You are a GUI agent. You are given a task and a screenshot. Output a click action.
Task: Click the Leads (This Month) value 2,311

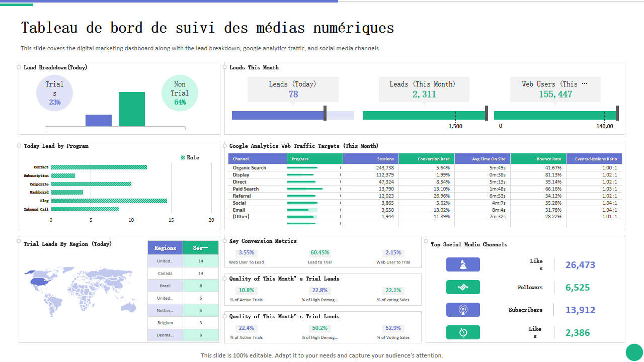[424, 94]
